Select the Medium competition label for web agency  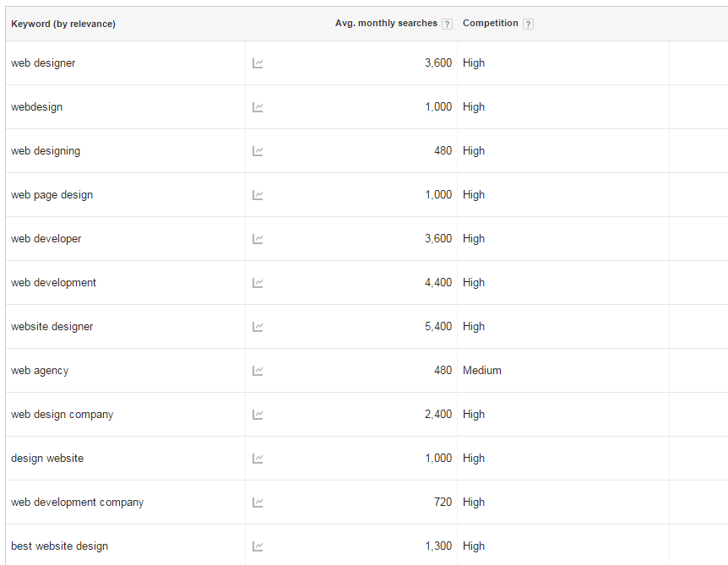pyautogui.click(x=483, y=370)
